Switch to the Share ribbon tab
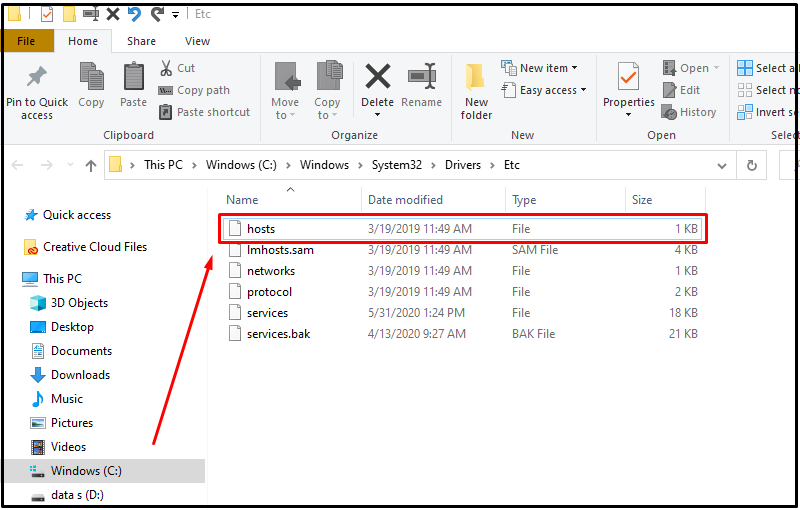800x510 pixels. click(x=141, y=41)
